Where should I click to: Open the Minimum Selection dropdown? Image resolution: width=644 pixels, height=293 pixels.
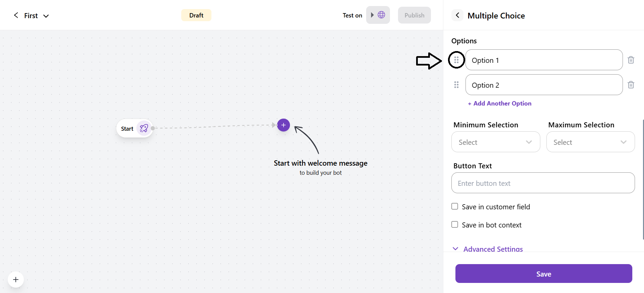pos(495,142)
